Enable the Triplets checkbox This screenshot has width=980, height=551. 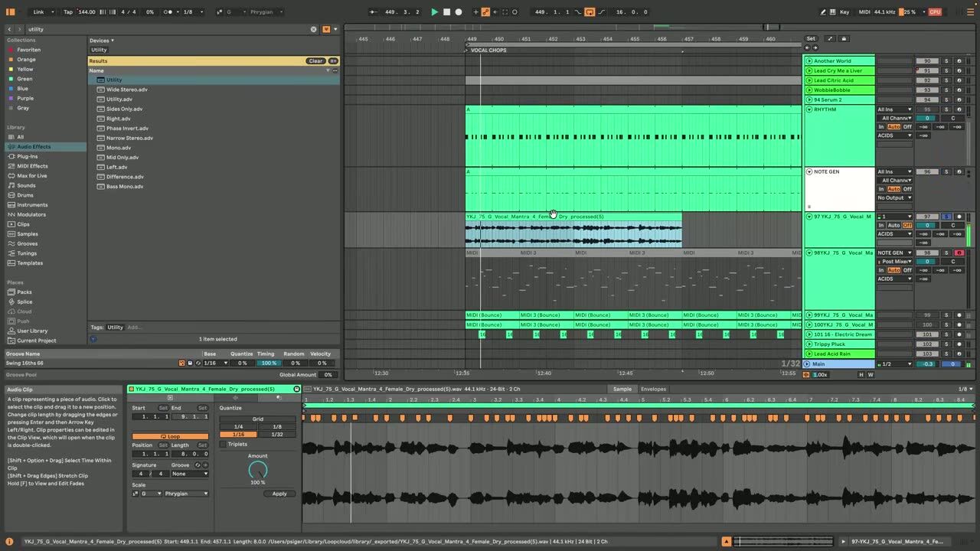pos(223,444)
